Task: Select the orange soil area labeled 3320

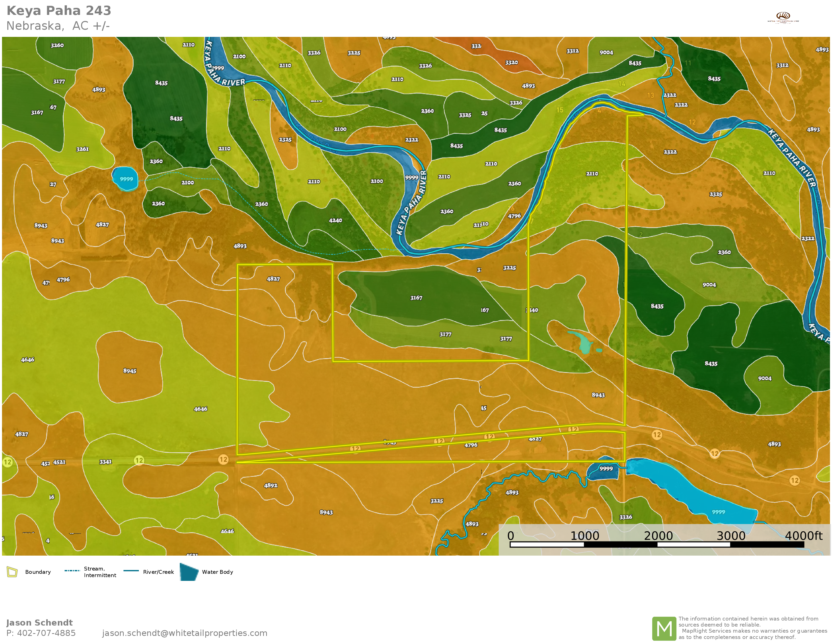Action: pos(512,63)
